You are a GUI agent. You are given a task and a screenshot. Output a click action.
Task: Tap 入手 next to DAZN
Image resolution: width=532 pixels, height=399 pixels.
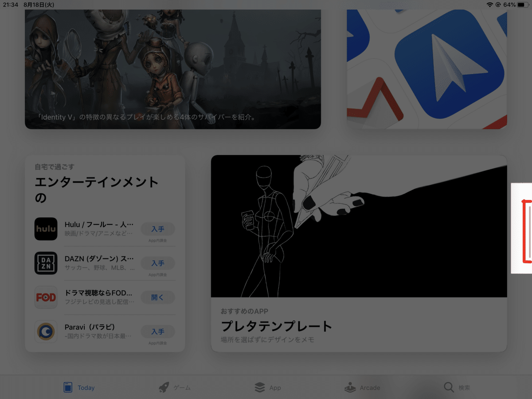point(158,263)
